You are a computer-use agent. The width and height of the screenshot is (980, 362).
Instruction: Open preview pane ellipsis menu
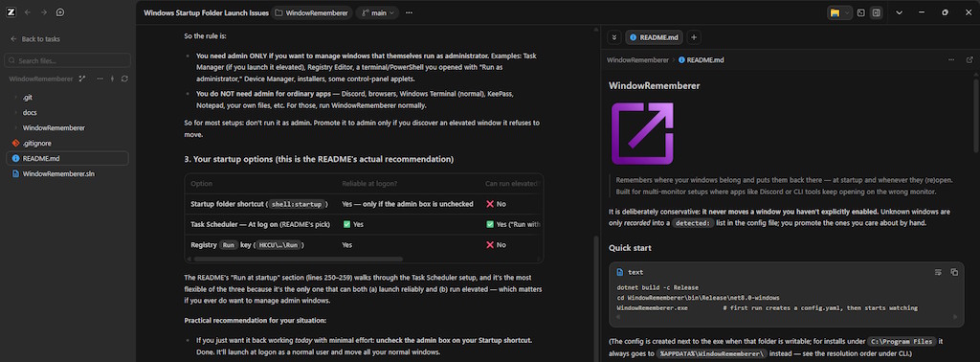click(951, 60)
